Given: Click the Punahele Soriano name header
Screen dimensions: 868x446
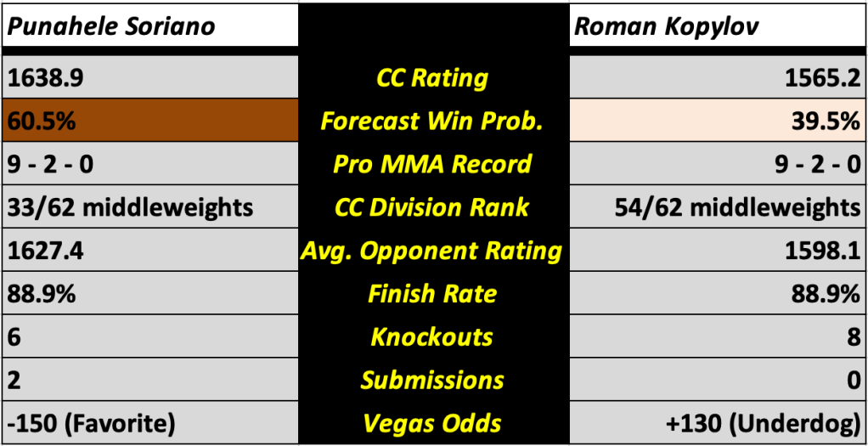Looking at the screenshot, I should point(110,26).
